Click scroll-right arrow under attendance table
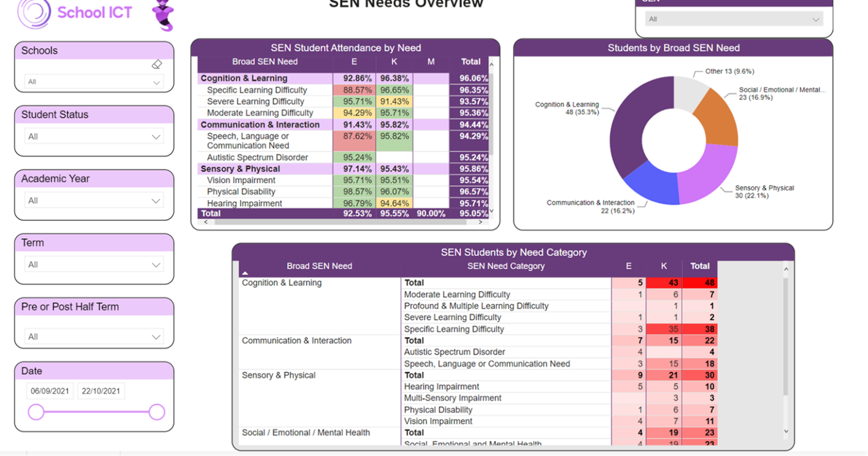 (x=480, y=222)
